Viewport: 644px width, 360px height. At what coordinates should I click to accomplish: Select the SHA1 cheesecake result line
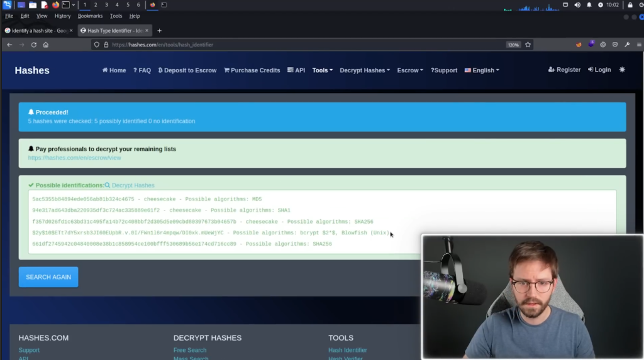[161, 210]
